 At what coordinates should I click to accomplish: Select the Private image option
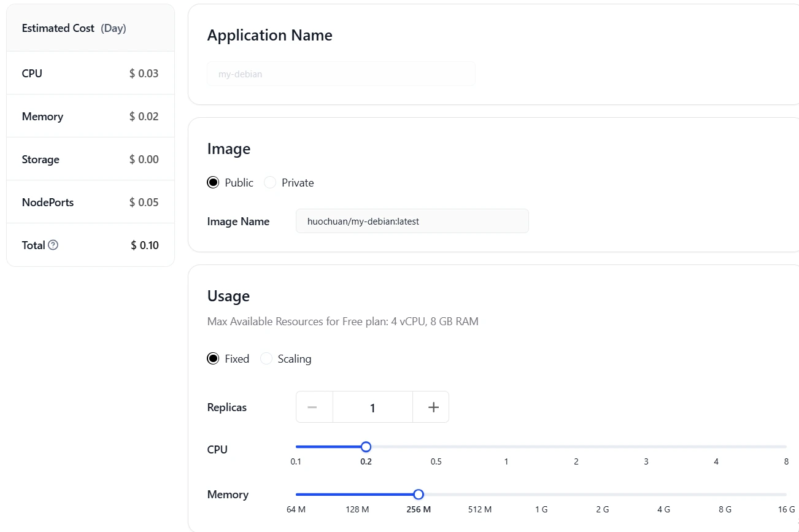270,182
